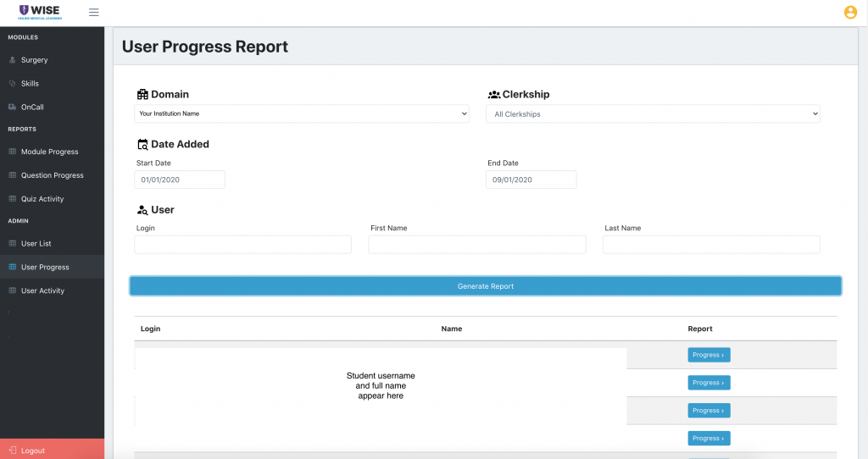Click the OnCall ambulance icon in sidebar
868x459 pixels.
12,108
